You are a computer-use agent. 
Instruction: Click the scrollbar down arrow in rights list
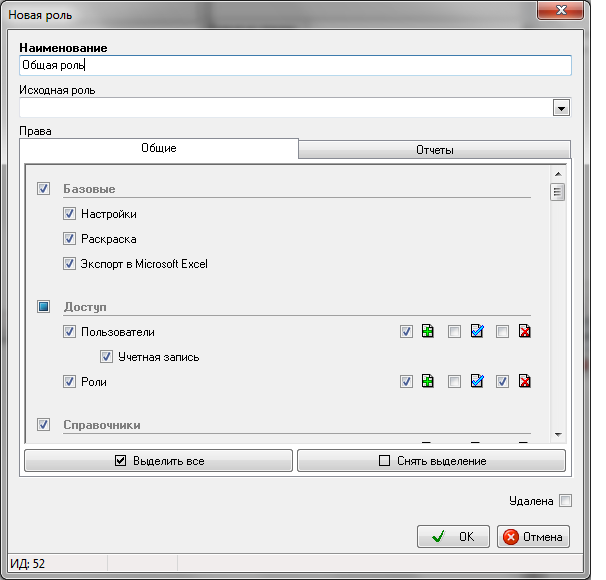point(557,435)
